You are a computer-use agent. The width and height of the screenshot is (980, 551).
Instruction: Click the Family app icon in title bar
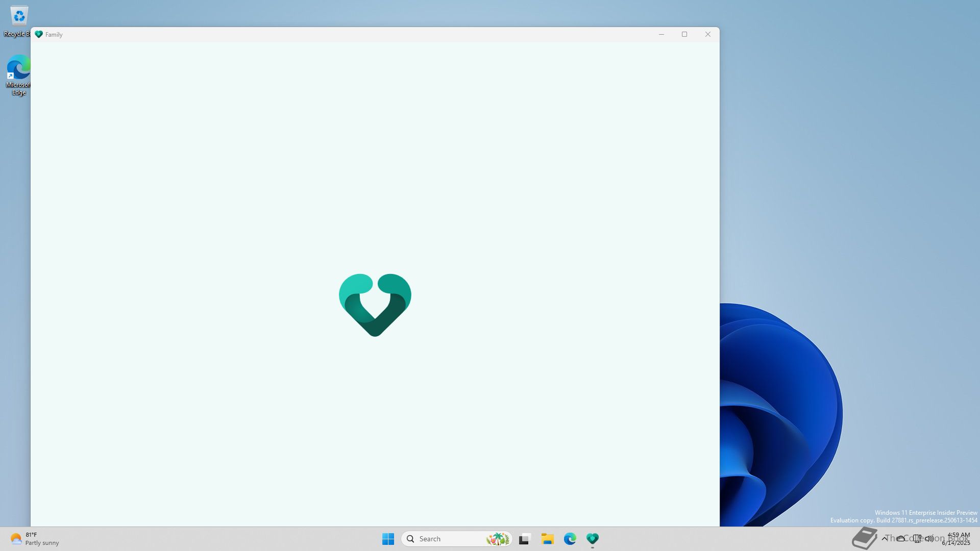coord(39,35)
